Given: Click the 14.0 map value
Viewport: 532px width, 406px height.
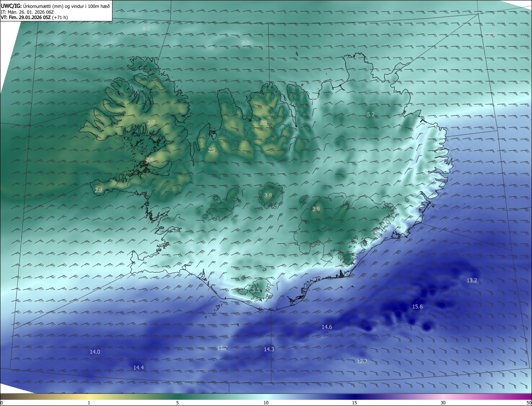Looking at the screenshot, I should click(95, 352).
